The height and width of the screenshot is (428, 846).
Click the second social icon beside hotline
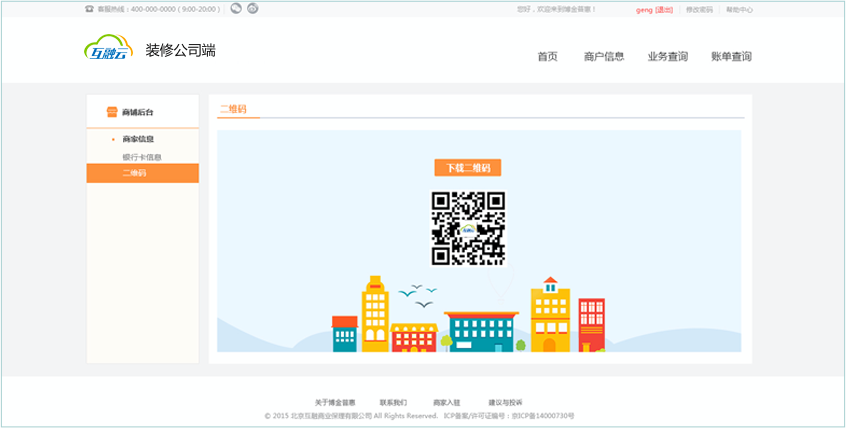coord(252,9)
